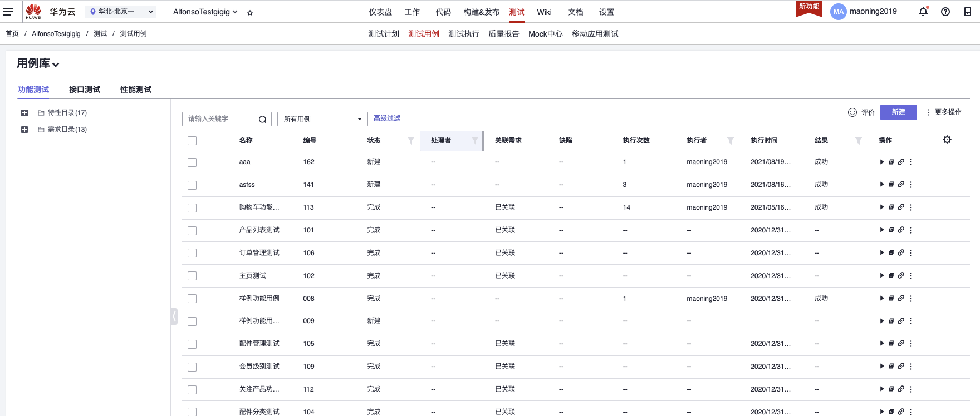980x416 pixels.
Task: Filter by the handler column funnel
Action: click(475, 141)
